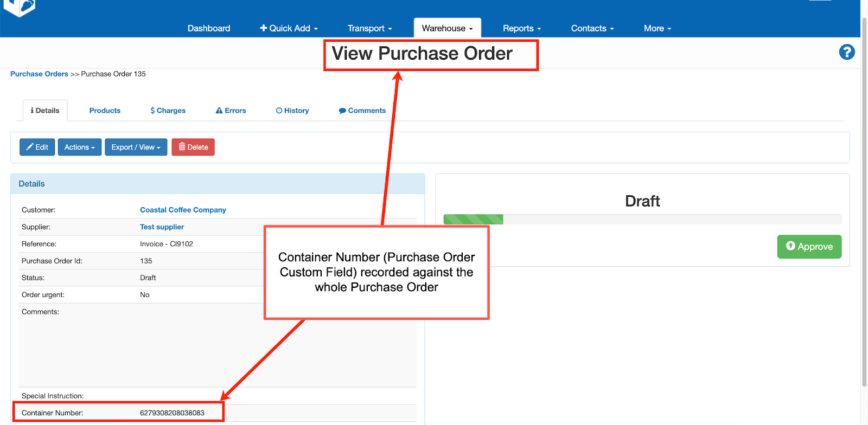Image resolution: width=868 pixels, height=425 pixels.
Task: Open the help question mark icon
Action: pyautogui.click(x=847, y=52)
